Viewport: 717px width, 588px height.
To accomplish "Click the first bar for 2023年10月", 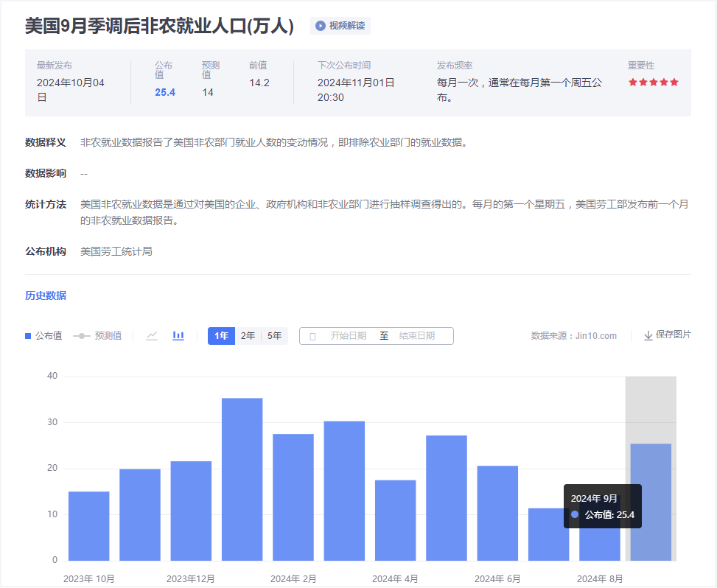I will 89,525.
